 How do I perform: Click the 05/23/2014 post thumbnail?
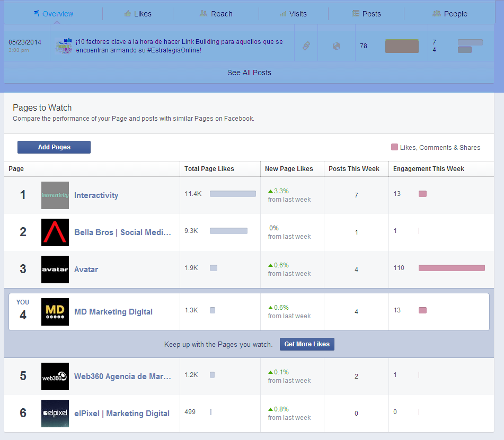pos(63,46)
